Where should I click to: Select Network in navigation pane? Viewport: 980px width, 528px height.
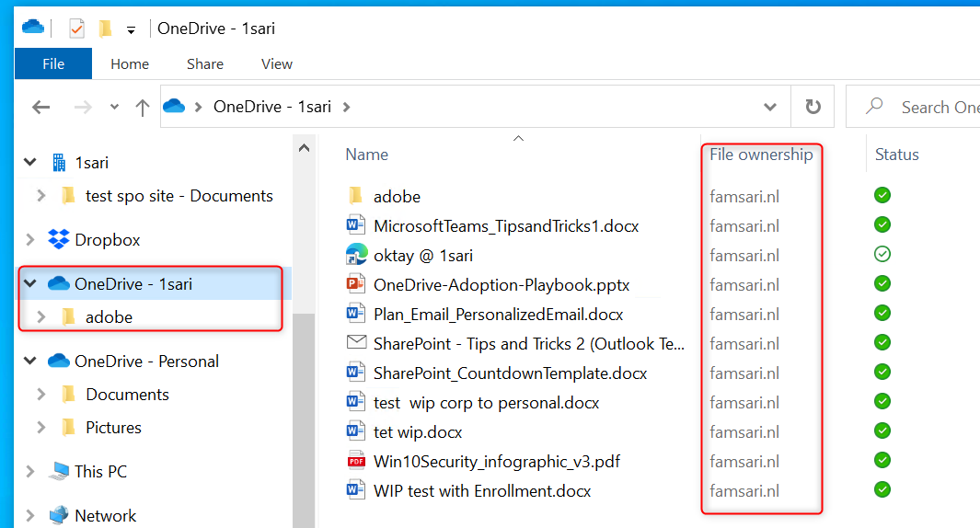tap(105, 515)
